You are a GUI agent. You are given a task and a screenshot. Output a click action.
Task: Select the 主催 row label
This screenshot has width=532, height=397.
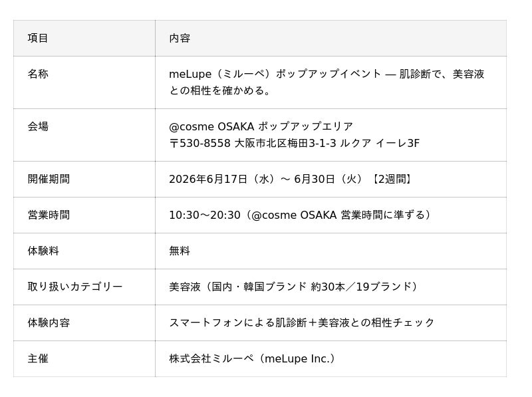coord(38,358)
